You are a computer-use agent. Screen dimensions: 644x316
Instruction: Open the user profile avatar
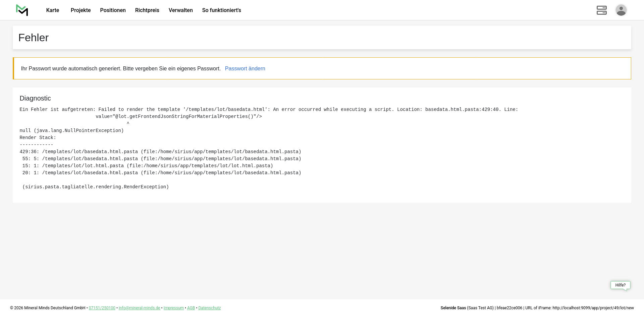coord(621,10)
